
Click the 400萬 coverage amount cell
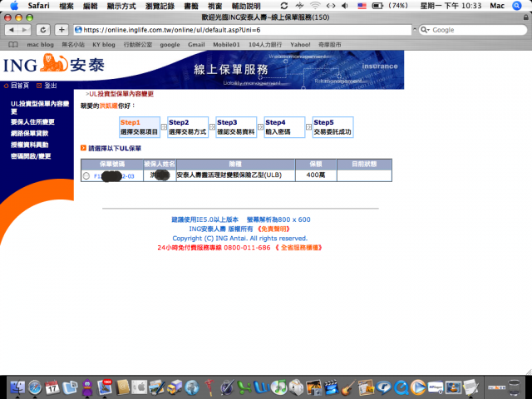coord(316,175)
